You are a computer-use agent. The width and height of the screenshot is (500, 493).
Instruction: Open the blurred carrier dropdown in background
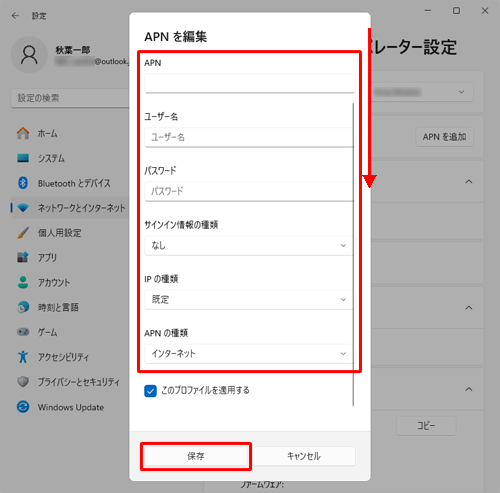(x=422, y=92)
